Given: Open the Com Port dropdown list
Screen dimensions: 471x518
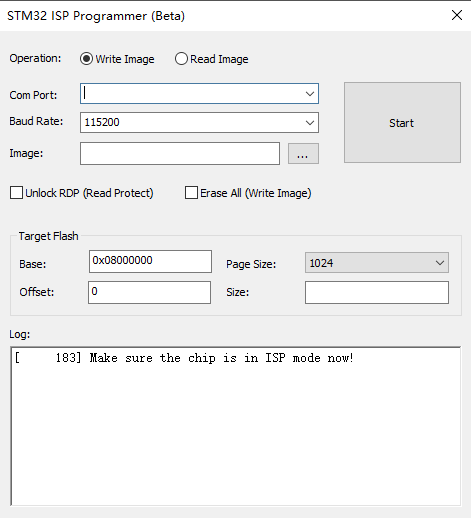Looking at the screenshot, I should coord(310,94).
